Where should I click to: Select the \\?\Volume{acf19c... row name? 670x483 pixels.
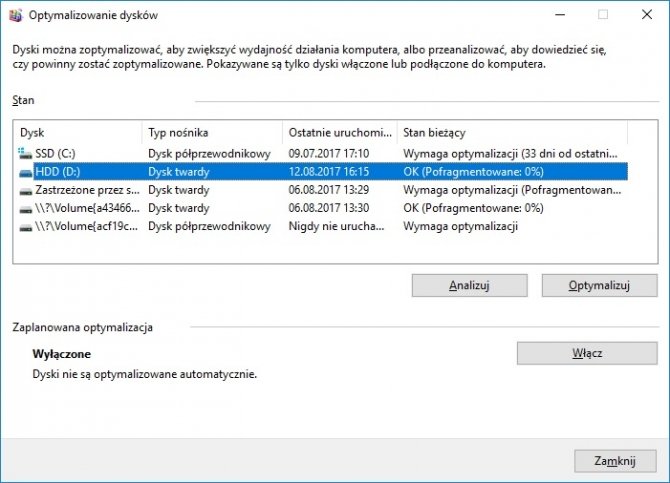[x=86, y=226]
